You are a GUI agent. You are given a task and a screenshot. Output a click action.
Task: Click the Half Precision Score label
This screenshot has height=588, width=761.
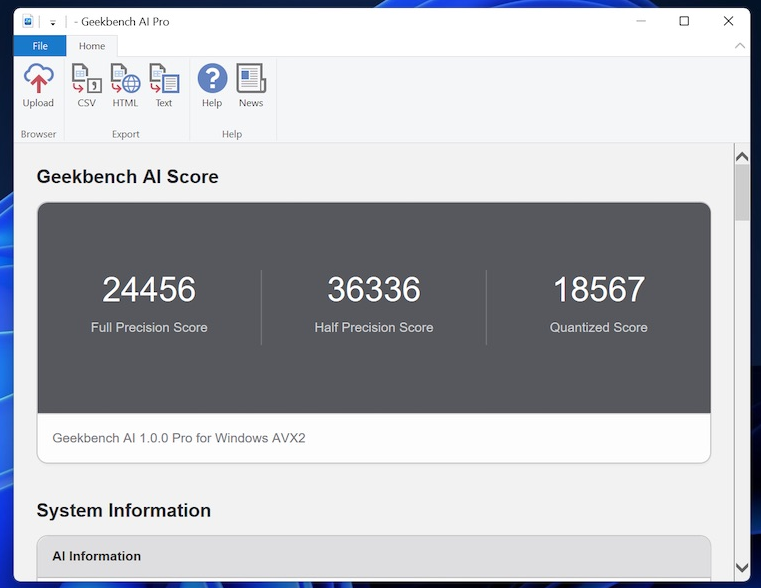pos(374,327)
